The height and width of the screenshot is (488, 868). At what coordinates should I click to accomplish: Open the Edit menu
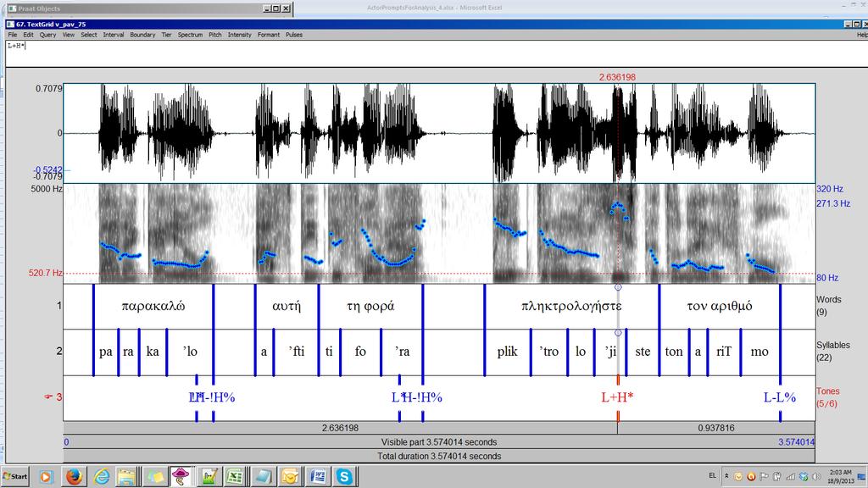(28, 35)
